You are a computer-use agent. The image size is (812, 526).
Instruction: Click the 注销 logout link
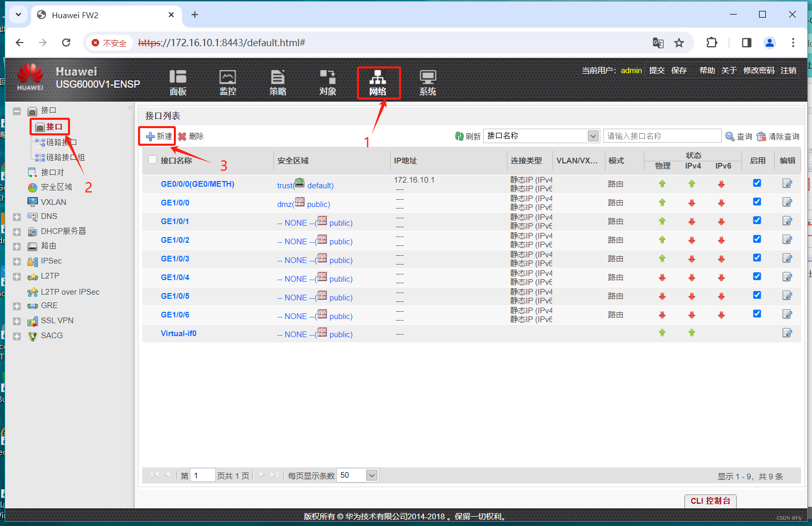(789, 70)
